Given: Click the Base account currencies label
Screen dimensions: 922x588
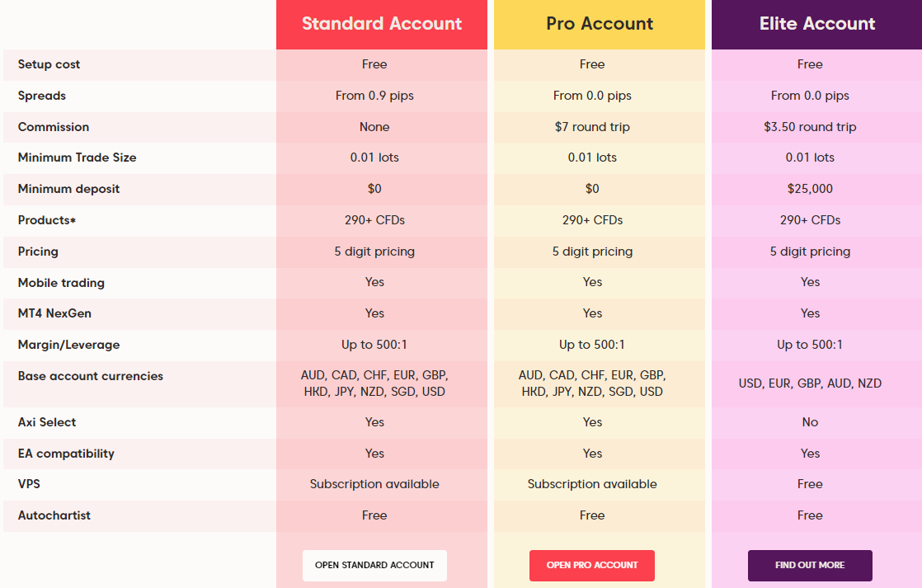Looking at the screenshot, I should click(x=91, y=376).
